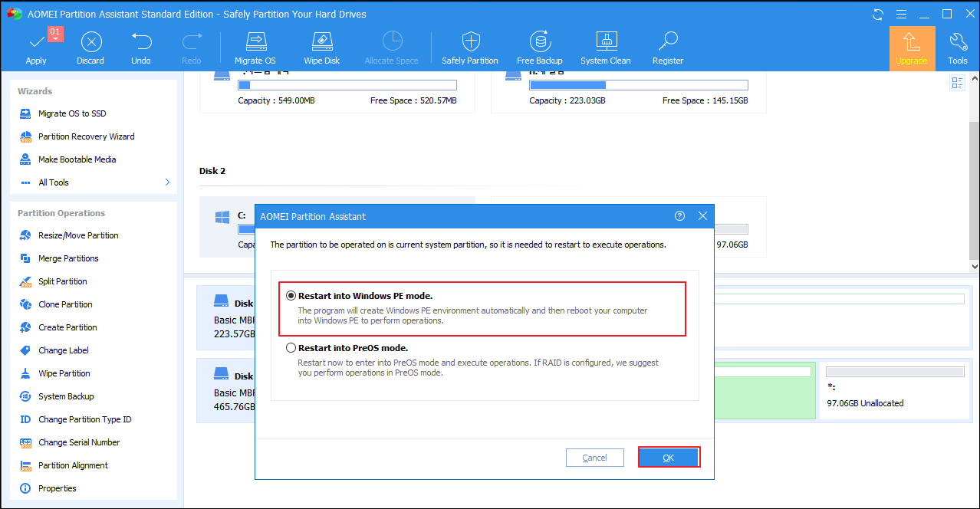Image resolution: width=980 pixels, height=509 pixels.
Task: Select the 465.76GB Basic MBR disk
Action: coord(225,390)
